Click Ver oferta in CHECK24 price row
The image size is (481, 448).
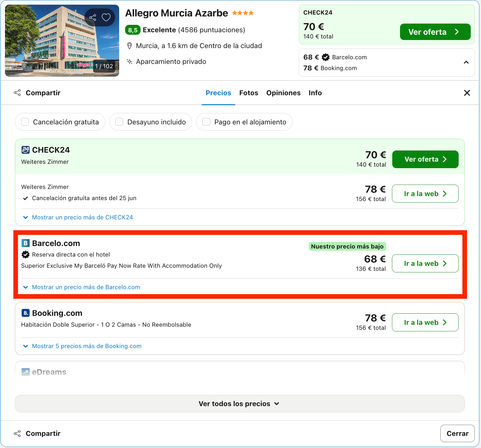point(425,159)
